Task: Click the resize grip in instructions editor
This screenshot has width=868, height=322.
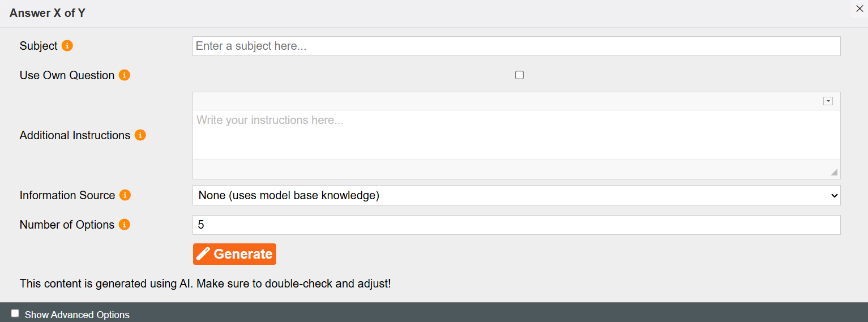Action: 834,172
